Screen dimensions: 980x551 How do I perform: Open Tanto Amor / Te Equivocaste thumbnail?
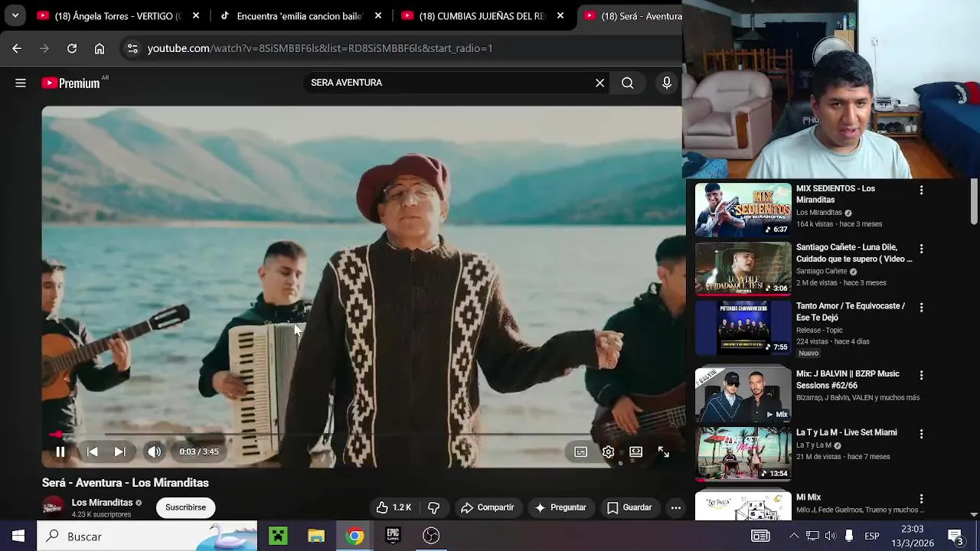click(x=743, y=328)
